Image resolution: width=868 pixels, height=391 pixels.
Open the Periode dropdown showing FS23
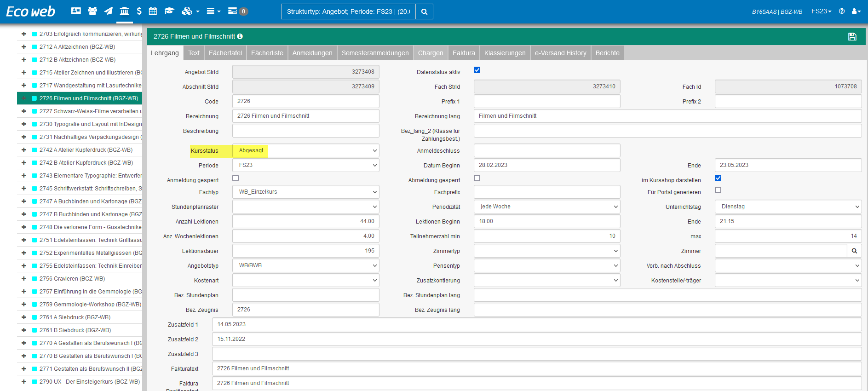[x=306, y=165]
